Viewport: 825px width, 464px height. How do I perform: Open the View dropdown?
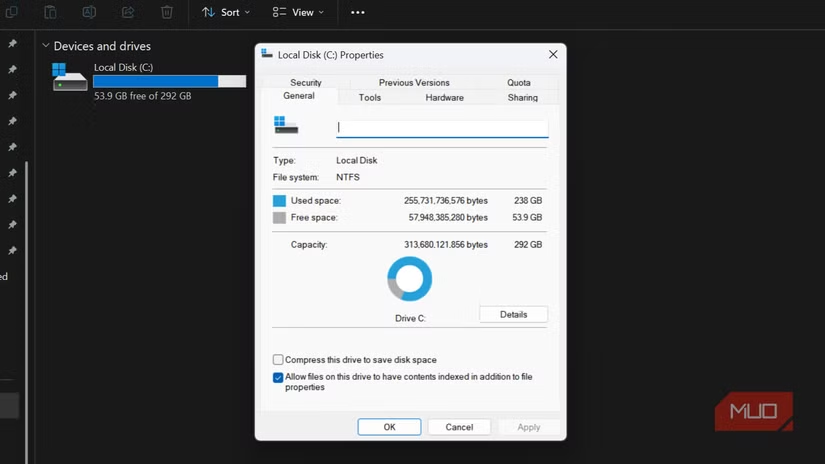298,12
